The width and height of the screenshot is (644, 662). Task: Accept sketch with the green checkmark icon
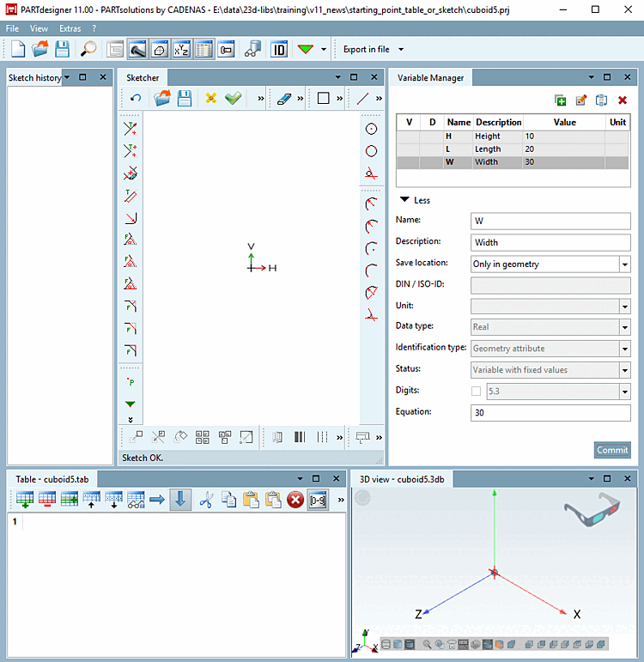233,99
